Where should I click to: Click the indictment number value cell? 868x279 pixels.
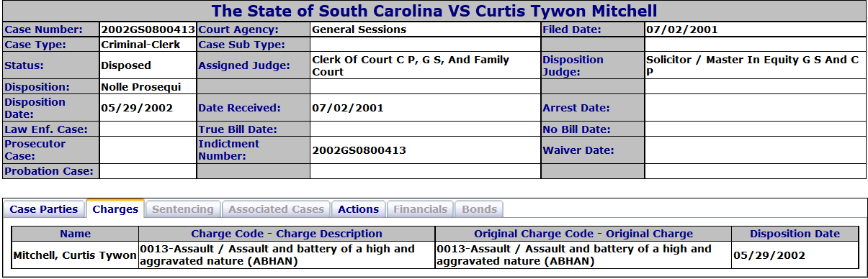[425, 150]
